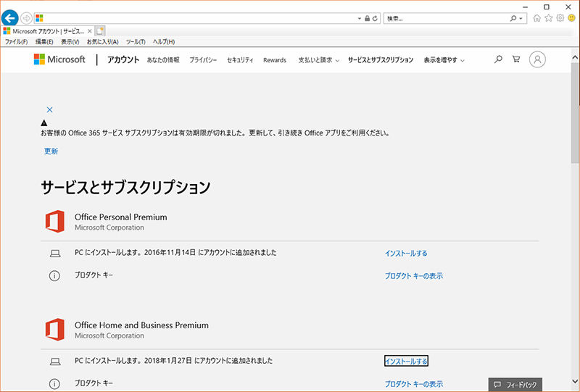Screen dimensions: 580x392
Task: Open the shopping cart icon
Action: click(x=516, y=59)
